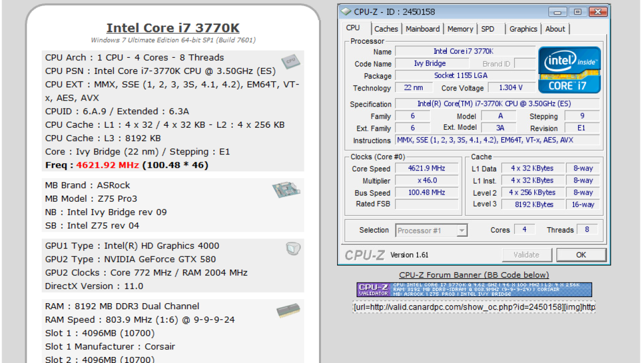Switch to the Caches tab
This screenshot has height=363, width=644.
click(x=386, y=29)
